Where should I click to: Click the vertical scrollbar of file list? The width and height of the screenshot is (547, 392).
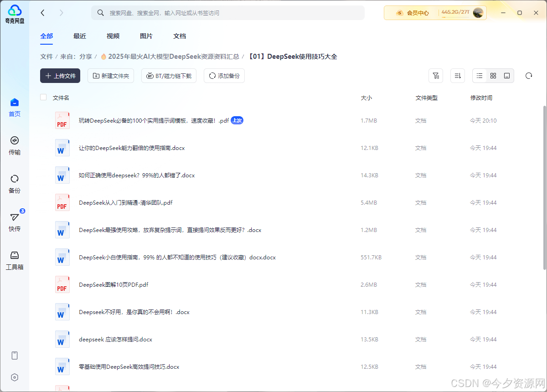545,187
